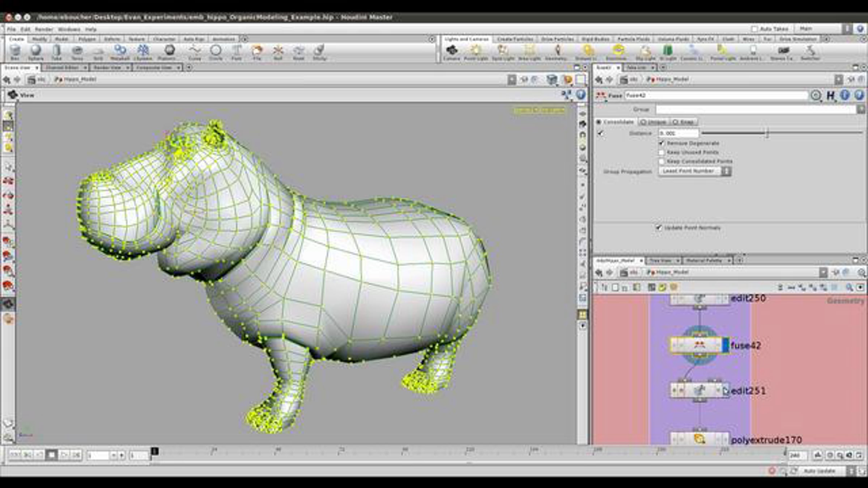Screen dimensions: 868x488
Task: Click the edit251 node icon
Action: coord(699,390)
